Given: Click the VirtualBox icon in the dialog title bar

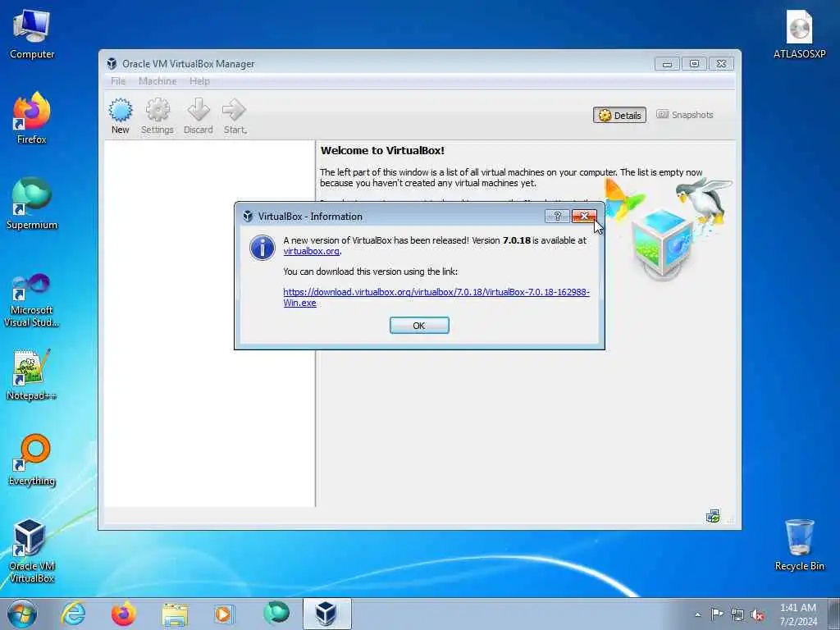Looking at the screenshot, I should pyautogui.click(x=248, y=216).
